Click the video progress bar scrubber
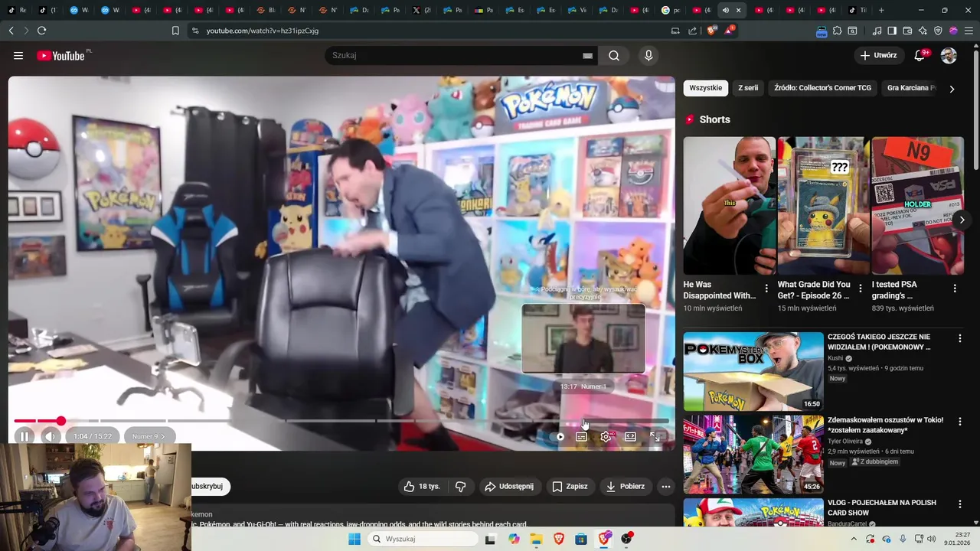This screenshot has width=980, height=551. [x=60, y=421]
